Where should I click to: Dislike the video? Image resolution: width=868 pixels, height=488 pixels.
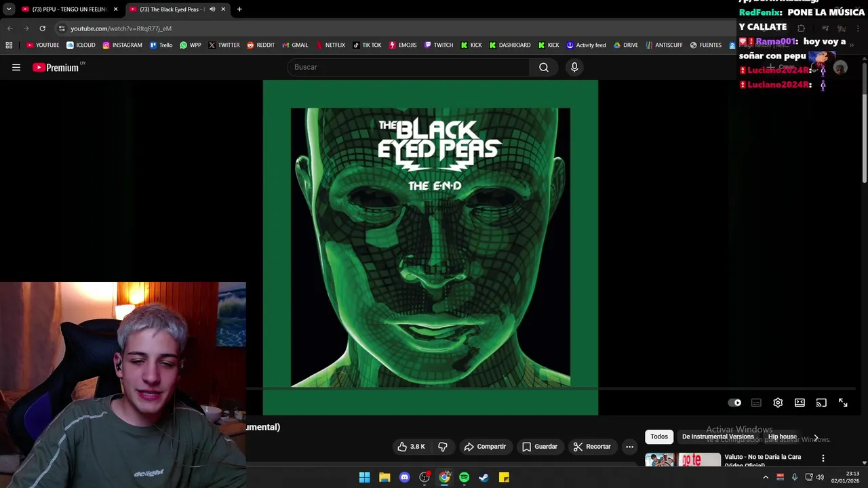coord(443,447)
